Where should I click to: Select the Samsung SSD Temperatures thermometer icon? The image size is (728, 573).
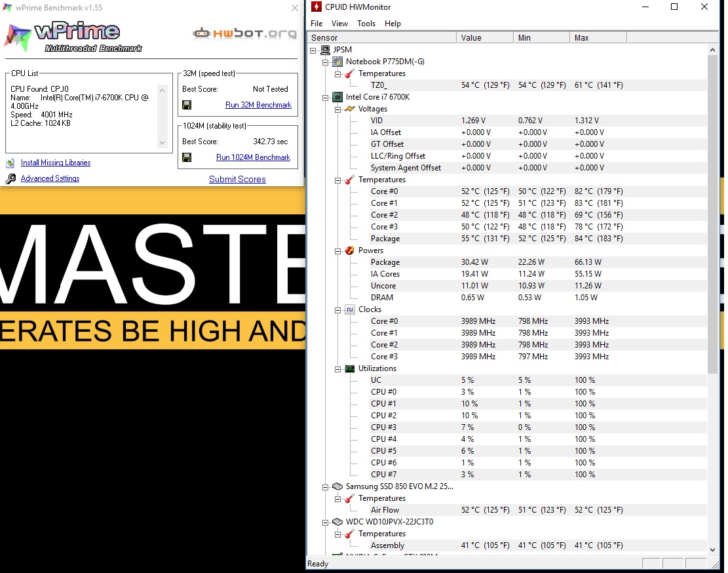click(x=350, y=498)
